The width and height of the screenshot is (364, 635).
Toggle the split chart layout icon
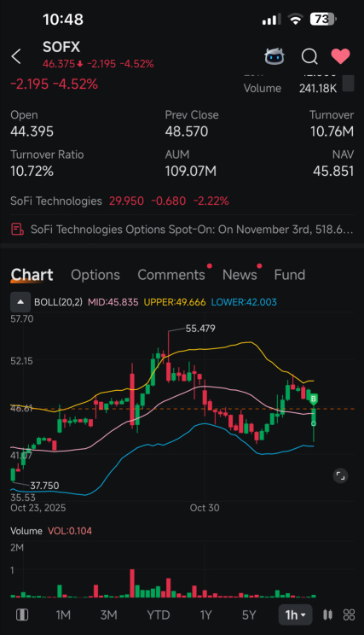[22, 615]
